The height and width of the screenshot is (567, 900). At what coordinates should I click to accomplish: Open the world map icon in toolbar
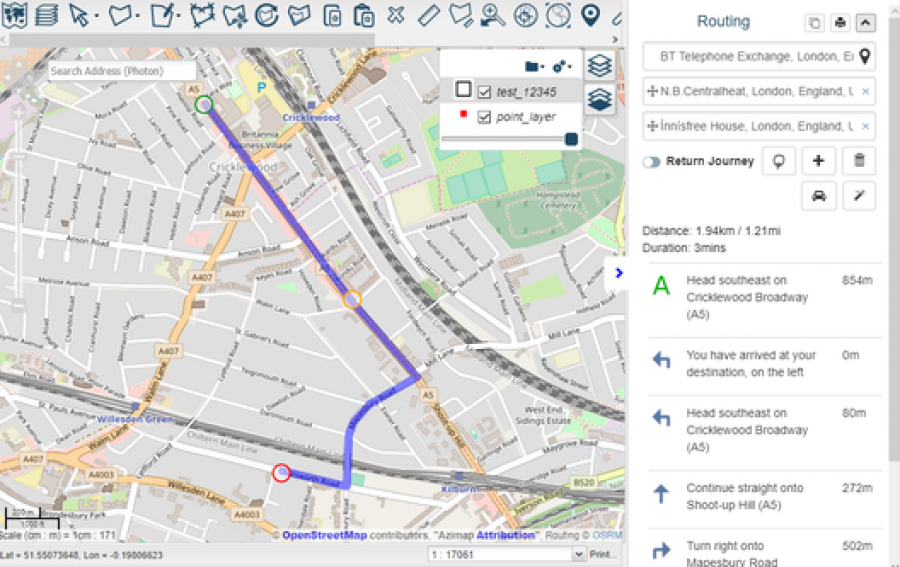(x=14, y=15)
